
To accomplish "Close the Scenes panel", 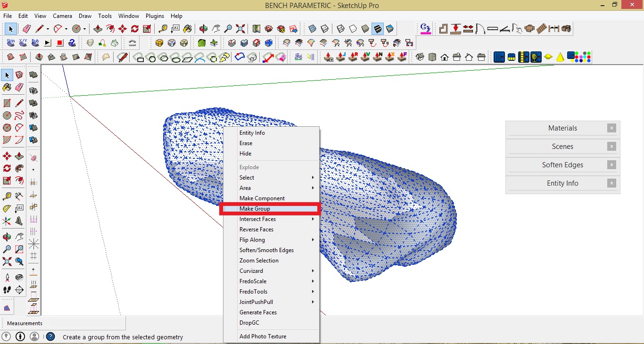I will tap(611, 147).
